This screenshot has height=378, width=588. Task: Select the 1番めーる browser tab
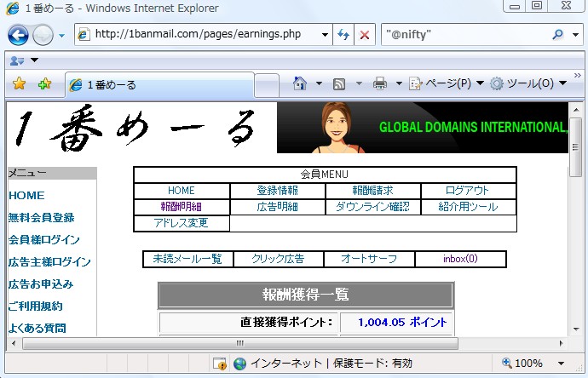(x=159, y=85)
